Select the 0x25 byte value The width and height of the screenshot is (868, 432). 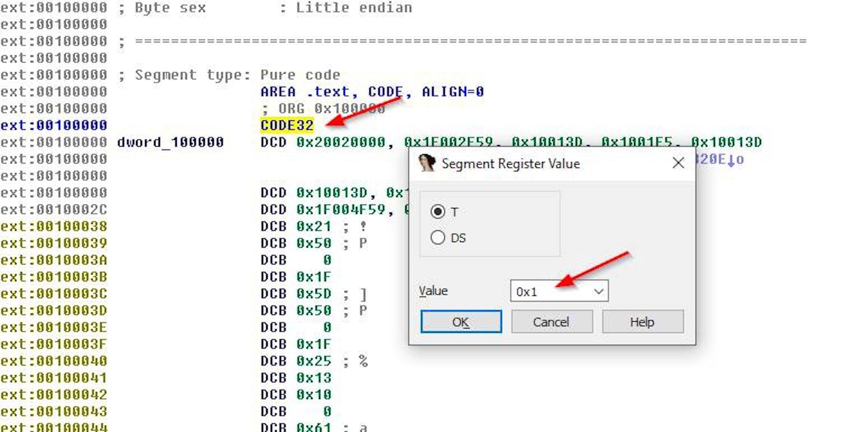click(x=313, y=361)
